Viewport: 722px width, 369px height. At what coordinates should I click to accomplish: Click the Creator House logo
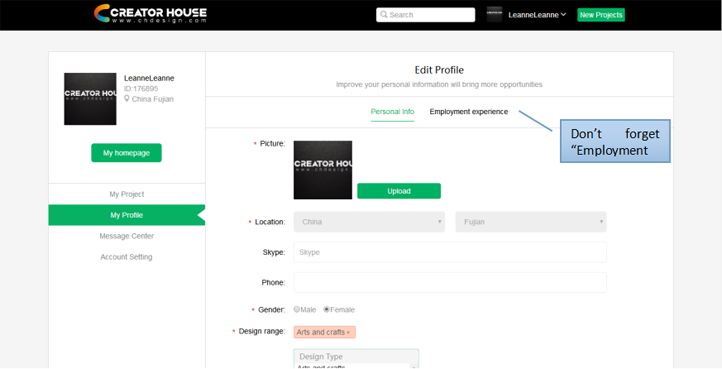click(x=150, y=13)
